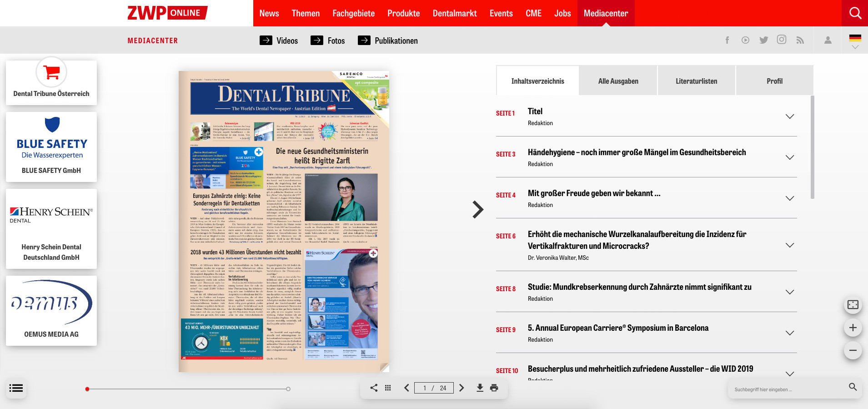The height and width of the screenshot is (409, 868).
Task: Switch to the Alle Ausgaben tab
Action: click(x=618, y=81)
